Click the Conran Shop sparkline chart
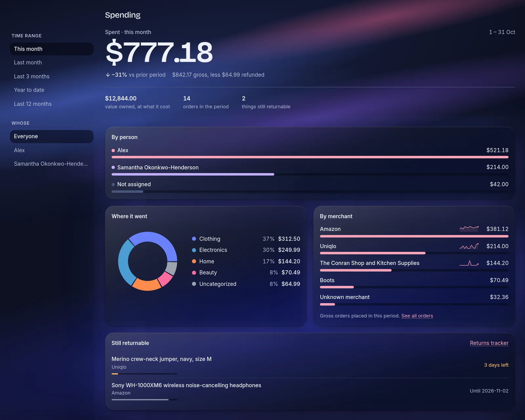 [x=469, y=263]
